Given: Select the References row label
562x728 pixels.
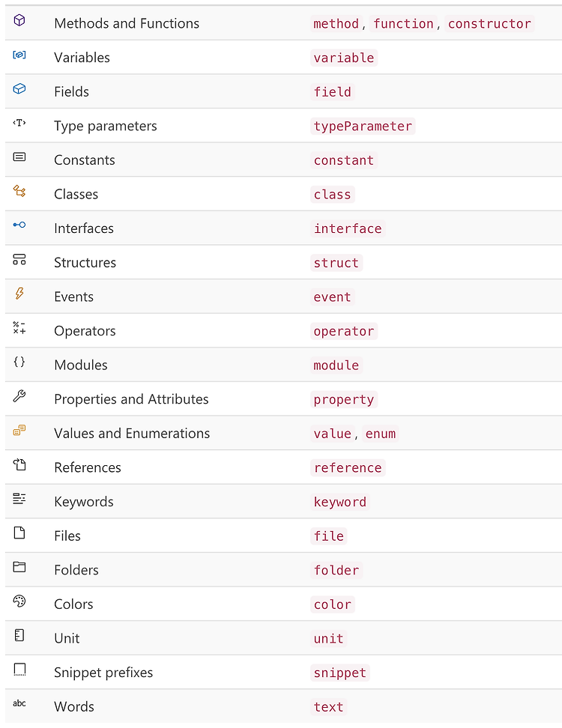Looking at the screenshot, I should 88,467.
